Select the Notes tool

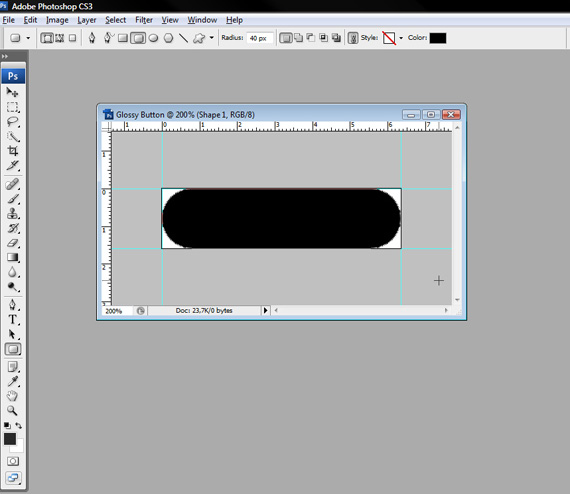13,367
